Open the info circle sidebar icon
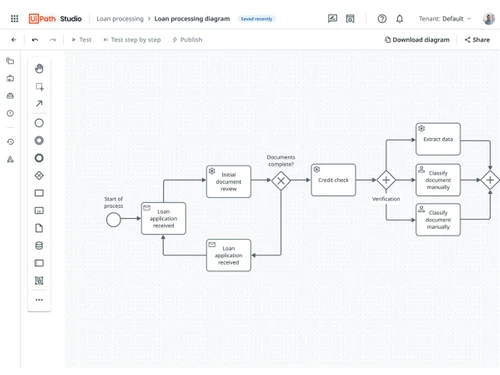Screen dimensions: 500x375 (x=10, y=113)
